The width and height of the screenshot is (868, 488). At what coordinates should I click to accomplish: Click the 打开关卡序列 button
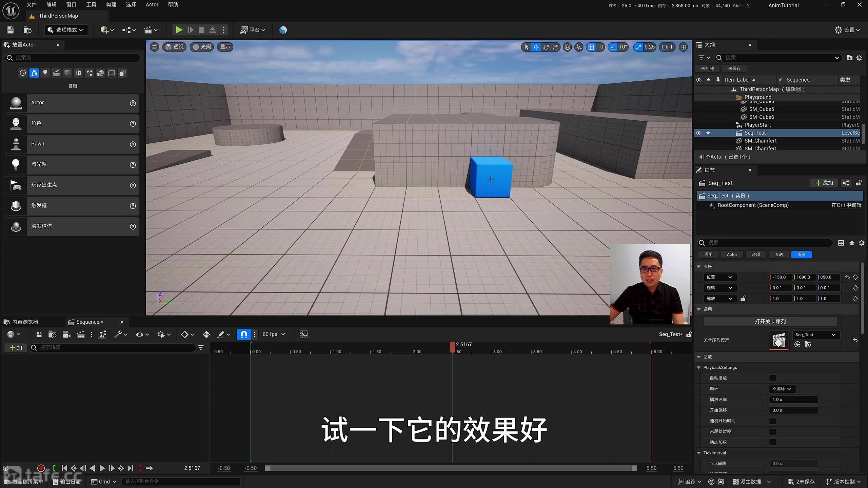point(770,322)
